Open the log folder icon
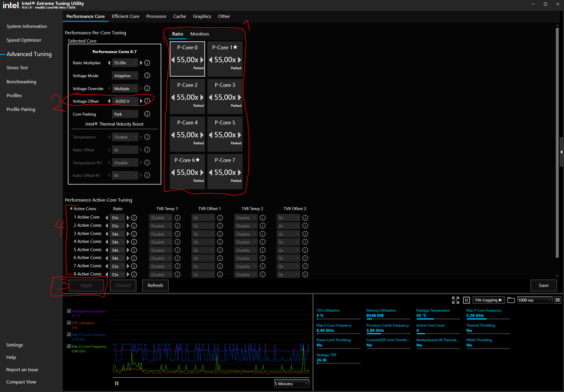 coord(511,300)
